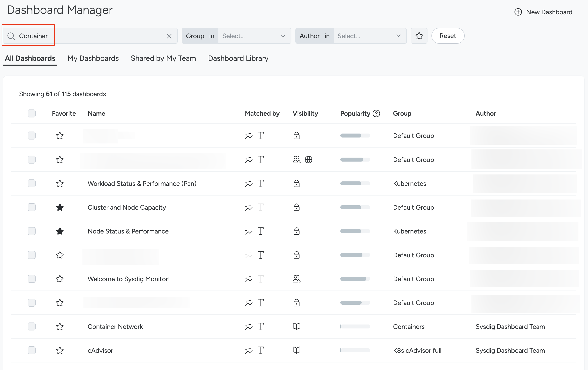Screen dimensions: 588x370
Task: Check the Container Network row checkbox
Action: pos(31,327)
